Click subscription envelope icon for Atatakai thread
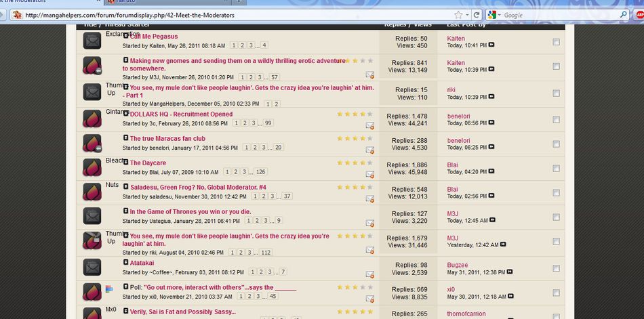Screen dimensions: 644x319 point(369,274)
